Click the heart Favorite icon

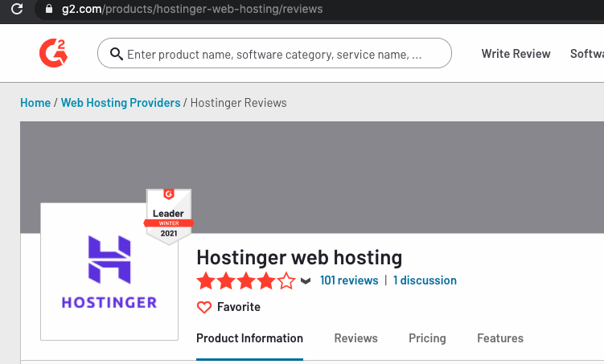tap(204, 307)
